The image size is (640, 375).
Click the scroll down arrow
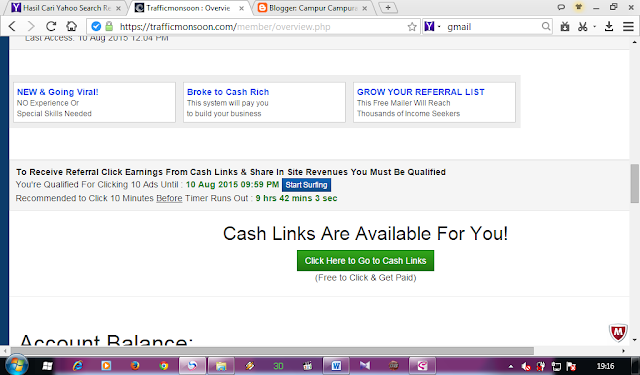point(634,339)
